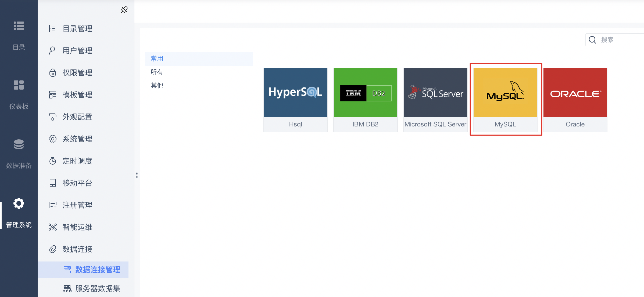Click the 搜索 search input field
The width and height of the screenshot is (644, 297).
click(615, 40)
